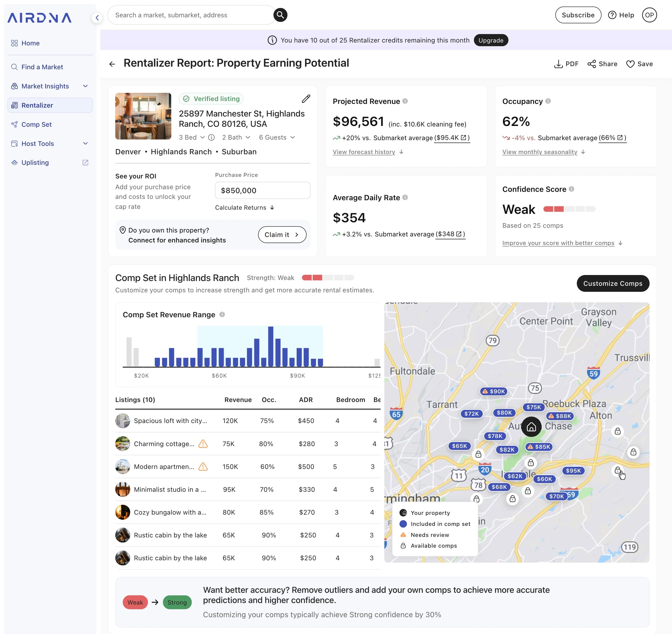672x634 pixels.
Task: Click the Purchase Price input field
Action: coord(262,190)
